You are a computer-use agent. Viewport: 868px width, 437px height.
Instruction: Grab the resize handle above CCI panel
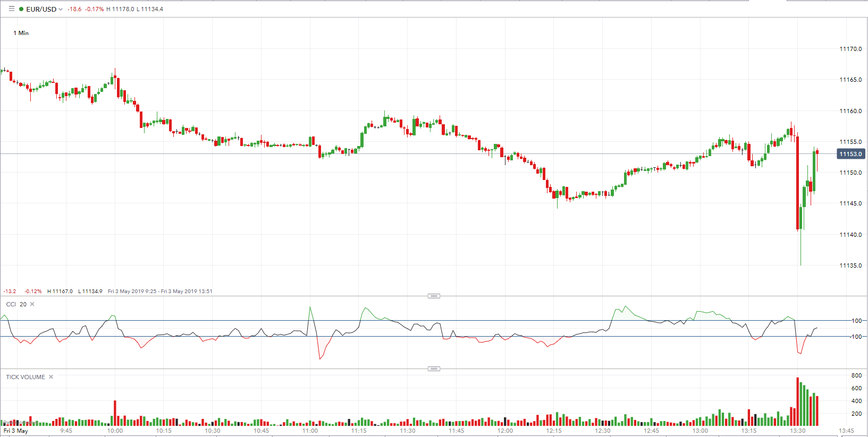[x=434, y=296]
